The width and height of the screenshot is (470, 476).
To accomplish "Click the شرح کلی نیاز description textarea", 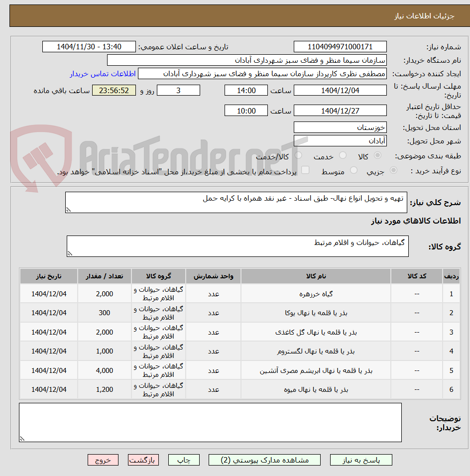I will click(236, 202).
